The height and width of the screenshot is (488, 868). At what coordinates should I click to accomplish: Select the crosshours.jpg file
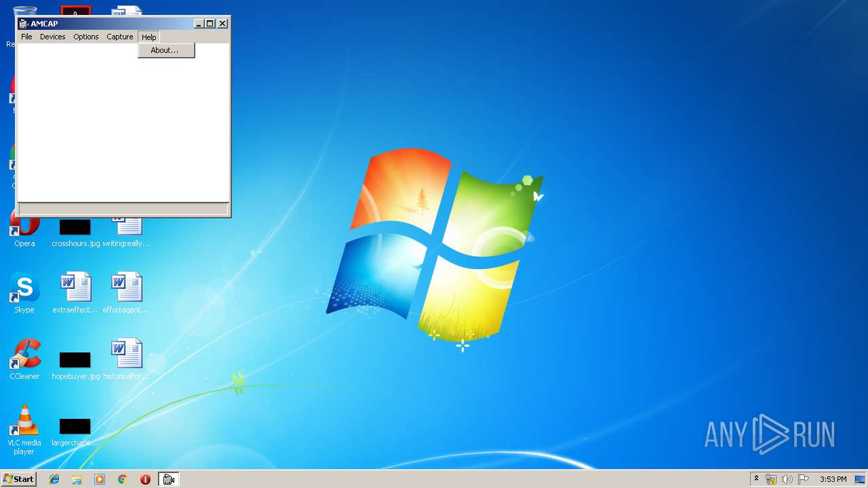coord(75,232)
